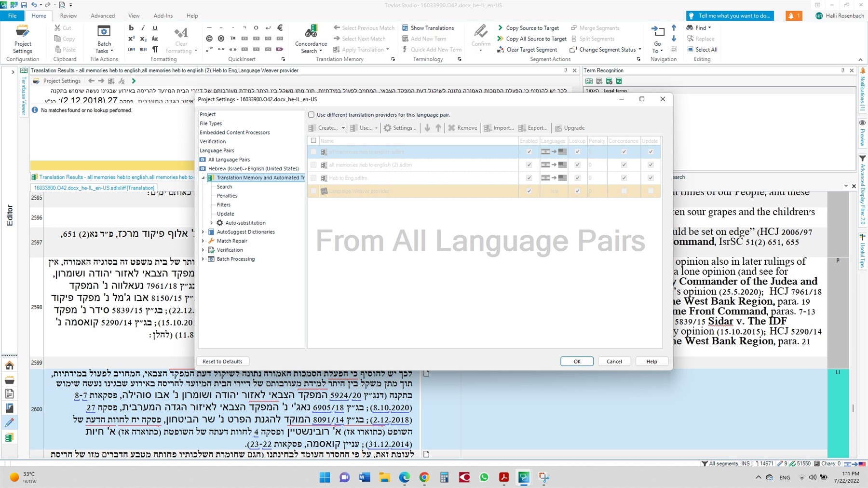Click Cancel in Project Settings dialog
The width and height of the screenshot is (868, 488).
614,362
